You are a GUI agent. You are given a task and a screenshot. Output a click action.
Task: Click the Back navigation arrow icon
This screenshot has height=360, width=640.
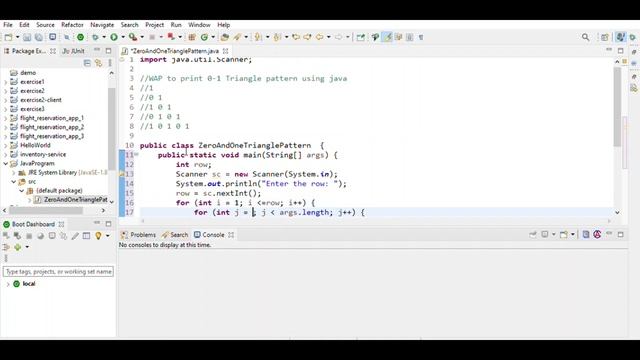point(319,37)
